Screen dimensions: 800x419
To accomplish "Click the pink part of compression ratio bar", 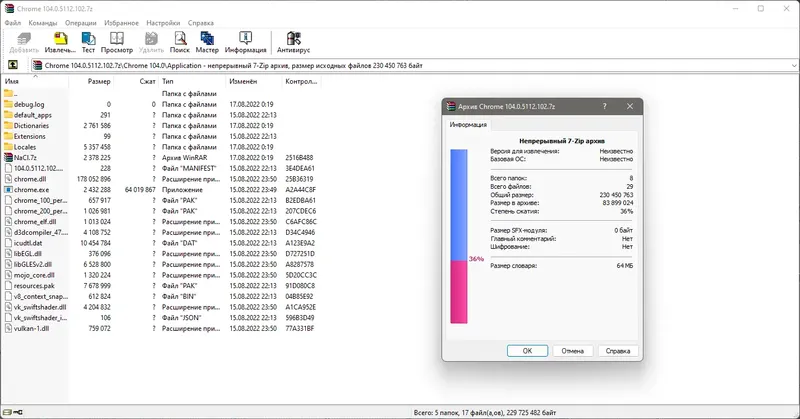I will pyautogui.click(x=459, y=292).
